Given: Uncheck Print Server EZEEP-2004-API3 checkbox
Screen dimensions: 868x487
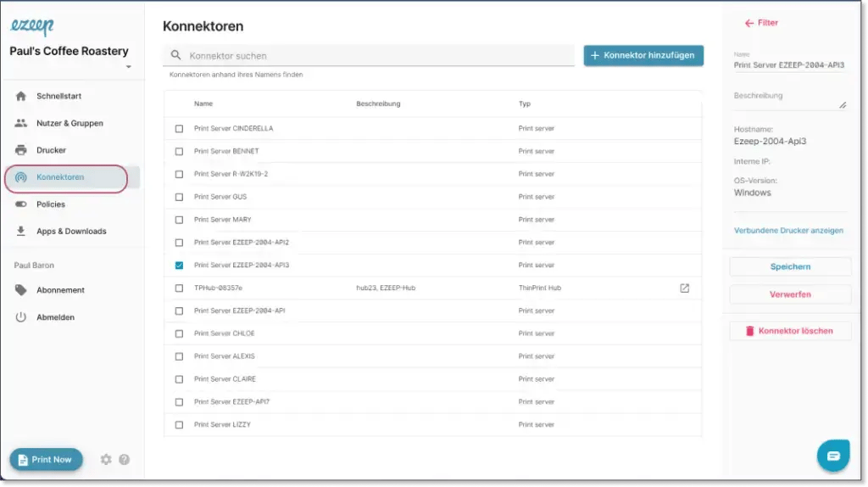Looking at the screenshot, I should click(x=179, y=266).
